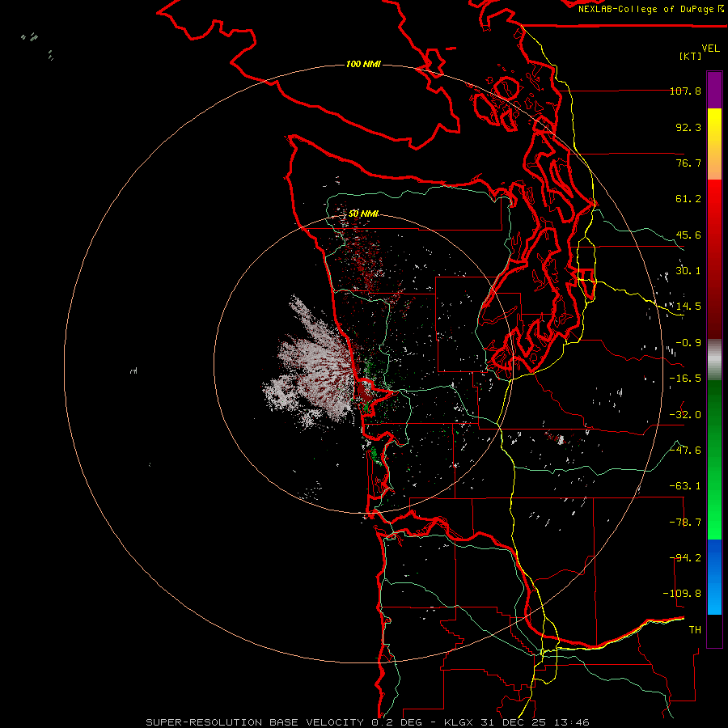728x728 pixels.
Task: Click the 61.2 scale value
Action: (688, 199)
